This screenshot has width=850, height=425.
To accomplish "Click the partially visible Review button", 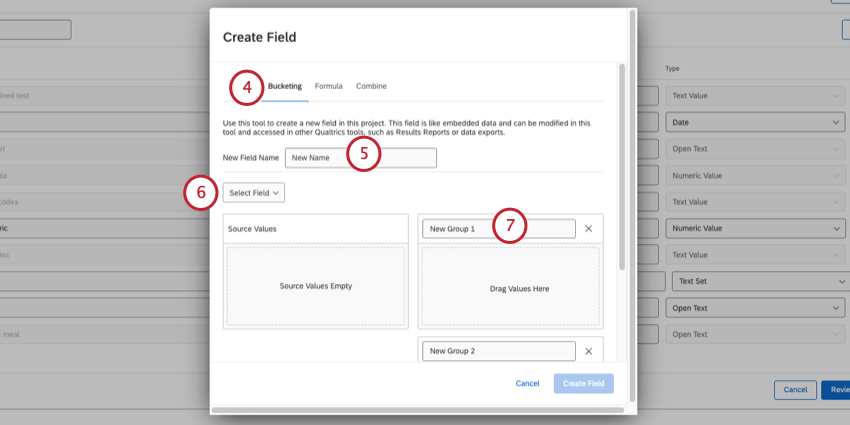I will coord(836,390).
